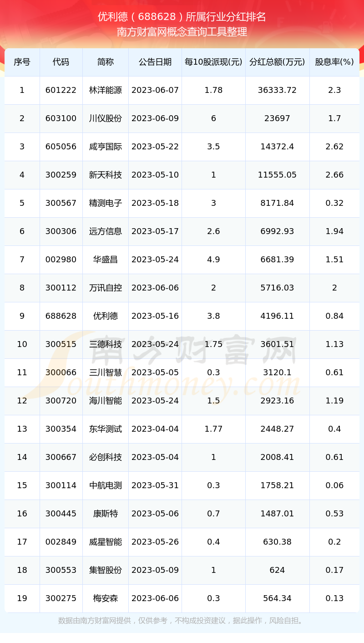The width and height of the screenshot is (364, 643).
Task: Select announcement date 2023-04-04
Action: tap(155, 429)
